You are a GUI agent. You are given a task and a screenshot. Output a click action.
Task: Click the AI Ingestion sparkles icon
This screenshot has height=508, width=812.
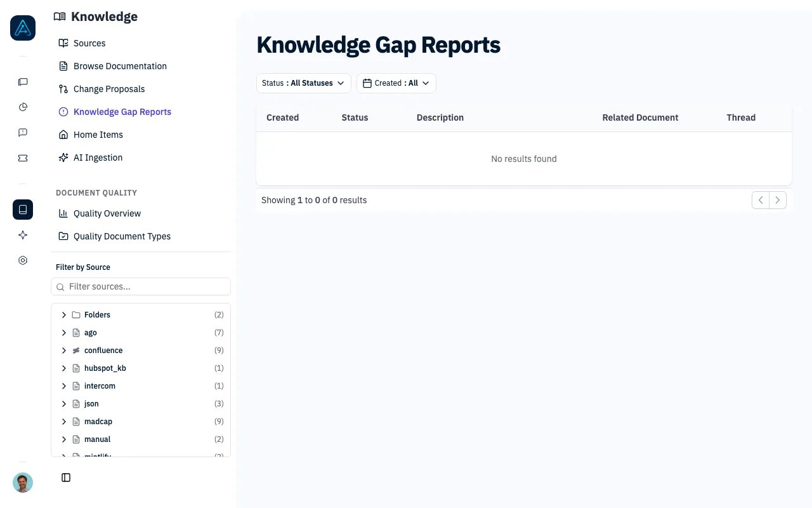(x=63, y=157)
